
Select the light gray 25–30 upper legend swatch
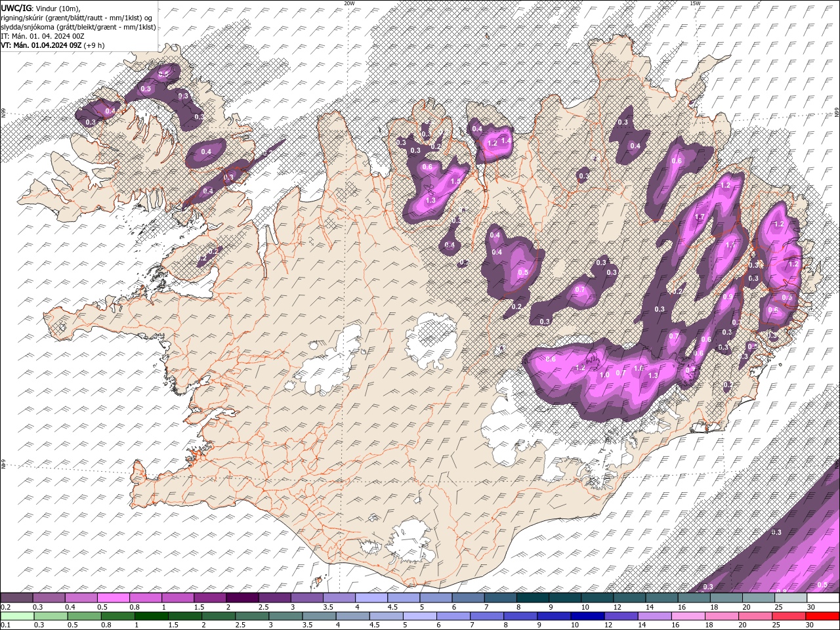(790, 598)
